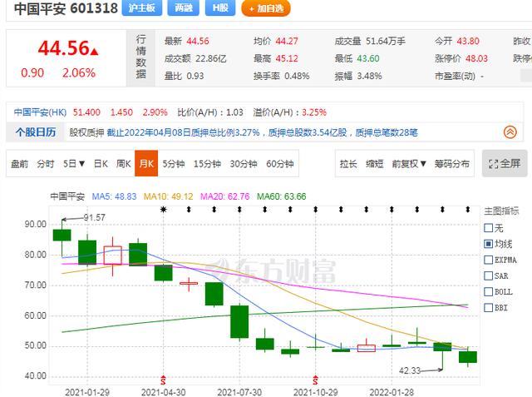Switch to 分时 chart tab
The width and height of the screenshot is (532, 397).
point(46,164)
